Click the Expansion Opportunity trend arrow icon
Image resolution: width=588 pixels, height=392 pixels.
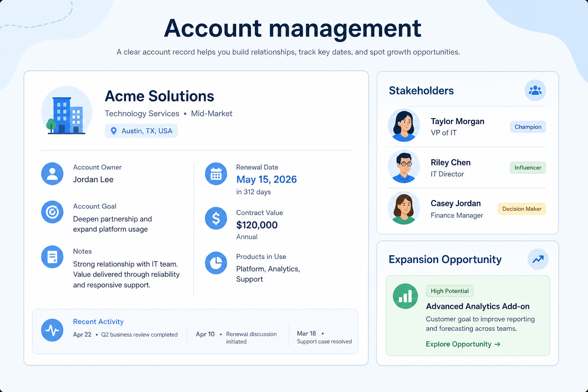[538, 259]
